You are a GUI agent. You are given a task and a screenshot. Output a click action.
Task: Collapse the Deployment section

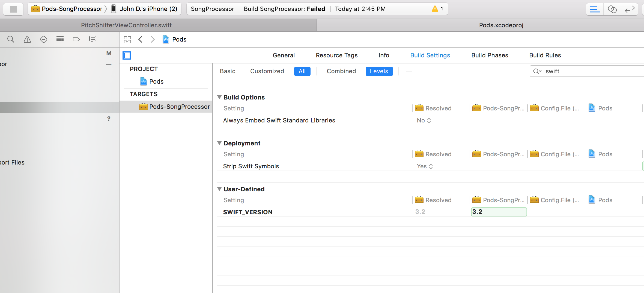click(x=219, y=143)
